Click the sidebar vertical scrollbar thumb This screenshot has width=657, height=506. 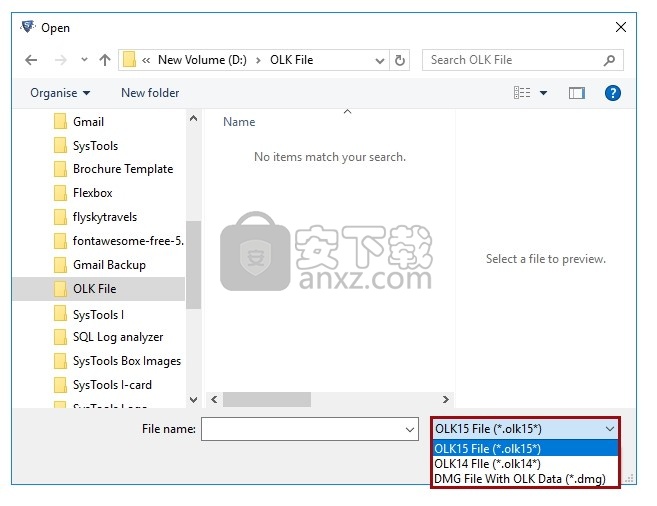[x=193, y=265]
